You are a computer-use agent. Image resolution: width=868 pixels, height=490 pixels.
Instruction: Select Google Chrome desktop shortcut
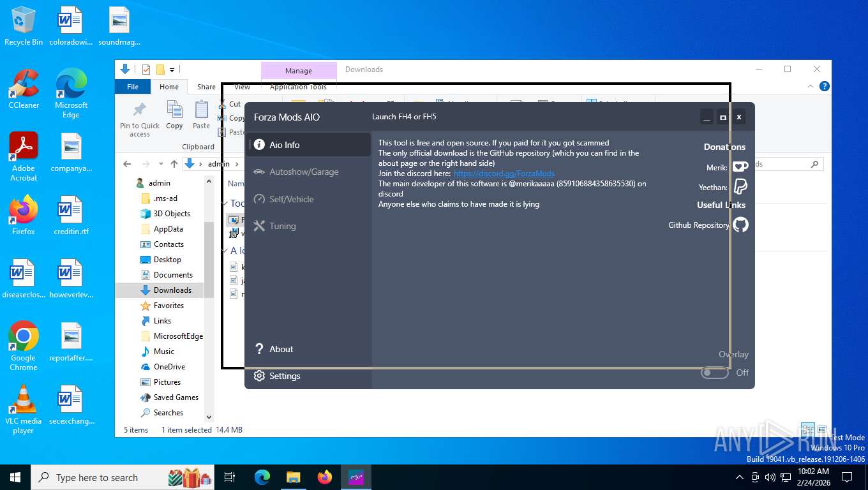coord(24,345)
